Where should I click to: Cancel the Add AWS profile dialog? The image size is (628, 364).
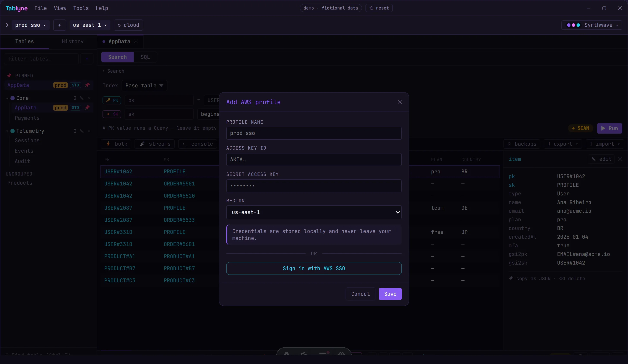[360, 294]
